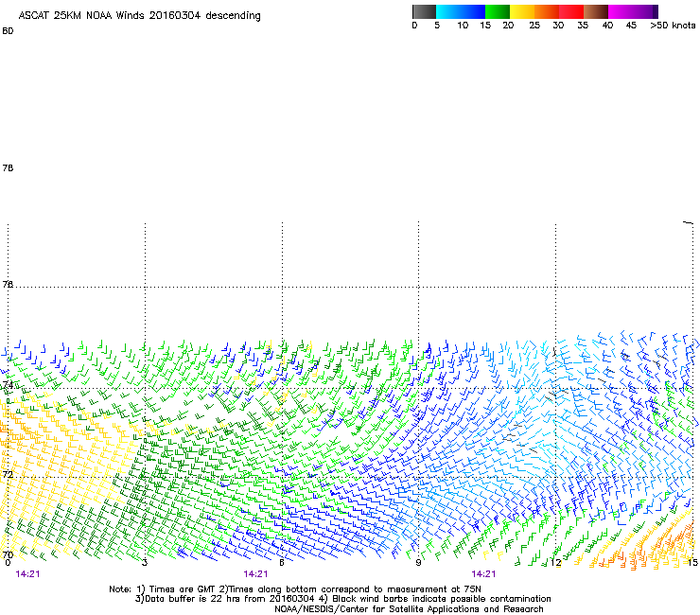The height and width of the screenshot is (615, 700).
Task: Click the dark purple 45-50 knots legend segment
Action: click(x=645, y=11)
